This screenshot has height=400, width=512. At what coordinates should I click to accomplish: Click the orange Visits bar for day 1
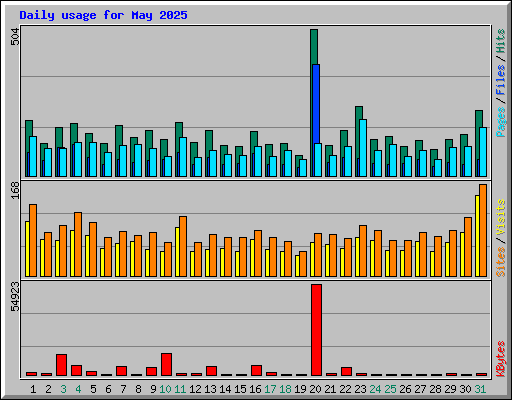tap(33, 240)
